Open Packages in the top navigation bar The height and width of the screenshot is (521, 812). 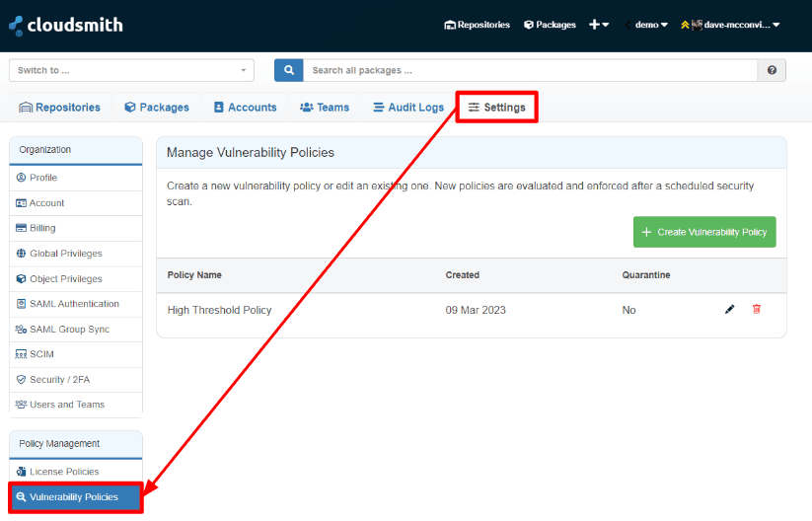[x=550, y=25]
